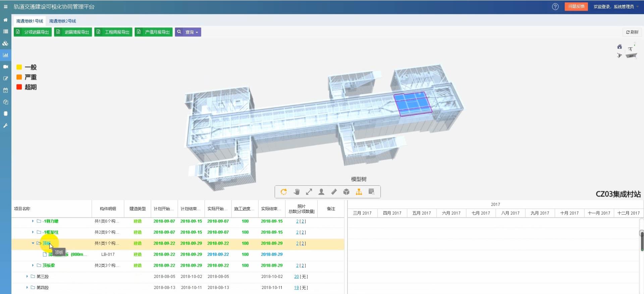Image resolution: width=644 pixels, height=294 pixels.
Task: Click 分项进展导出 export button
Action: (33, 32)
